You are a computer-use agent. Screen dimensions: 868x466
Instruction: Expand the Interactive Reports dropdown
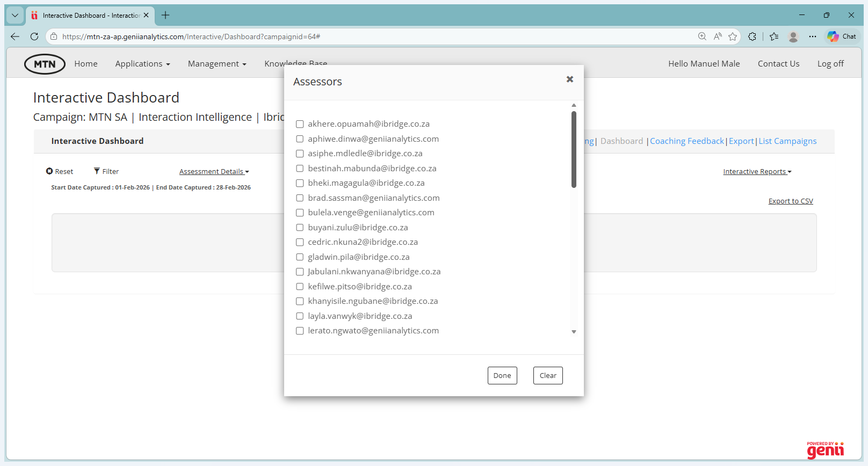757,172
